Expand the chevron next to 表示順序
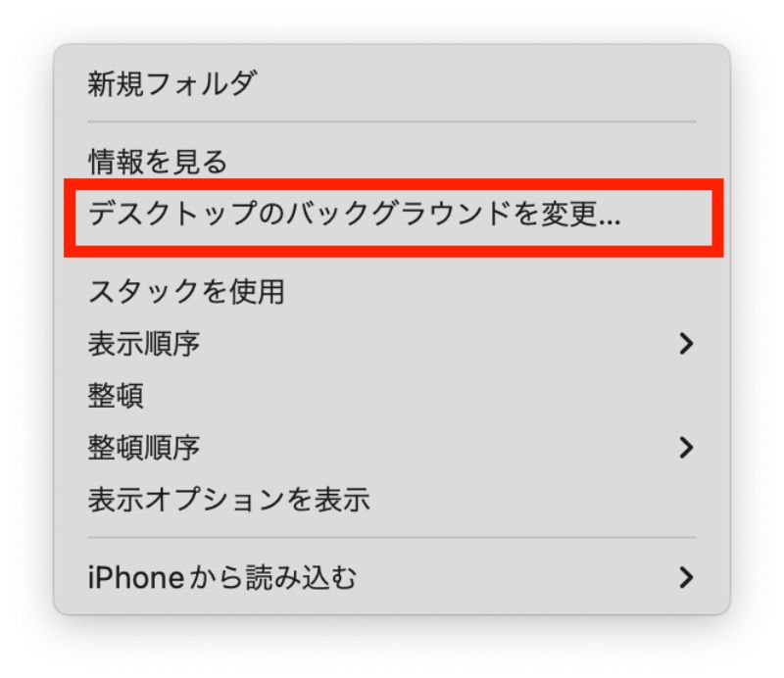The image size is (784, 678). click(x=687, y=344)
